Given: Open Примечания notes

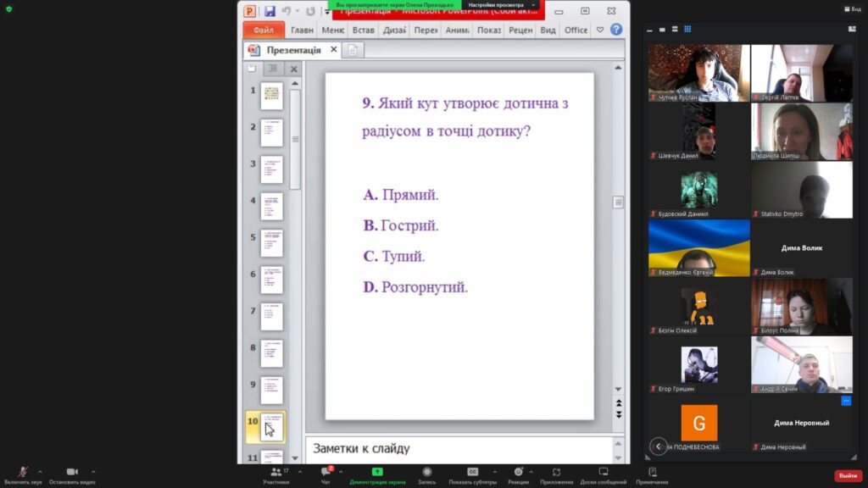Looking at the screenshot, I should coord(652,474).
